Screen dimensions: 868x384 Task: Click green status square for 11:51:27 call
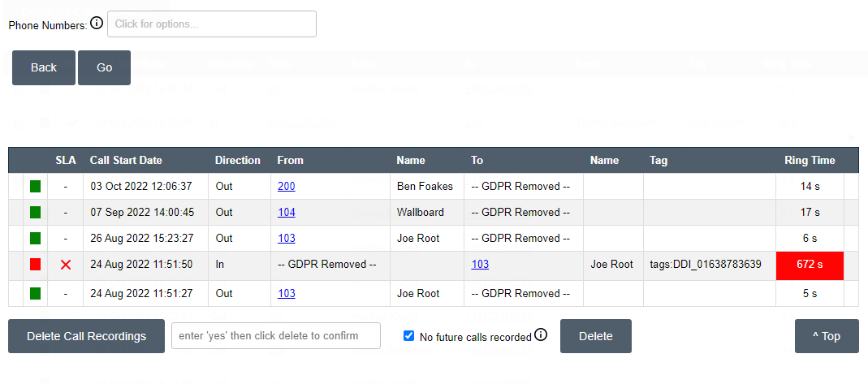(35, 294)
